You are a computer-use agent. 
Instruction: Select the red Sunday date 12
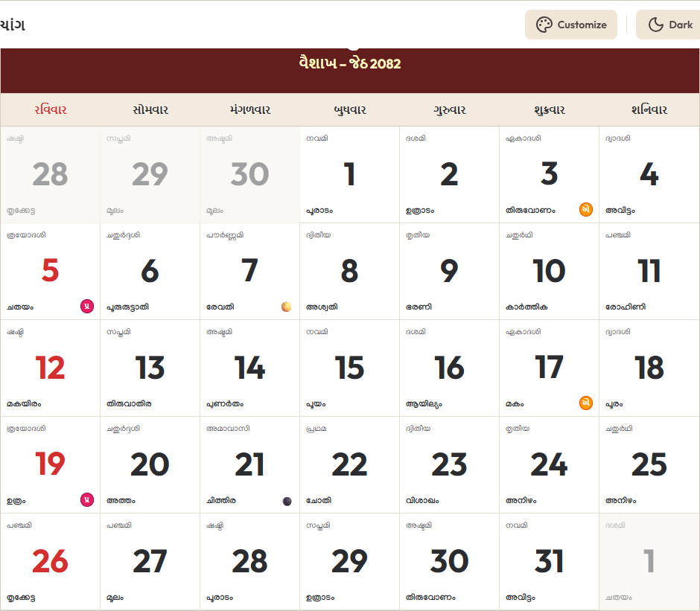(x=50, y=368)
